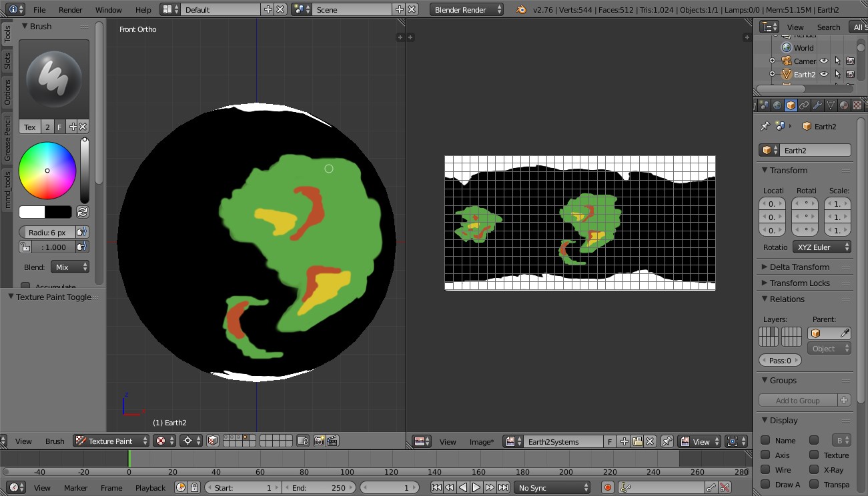Image resolution: width=868 pixels, height=496 pixels.
Task: Delete keyframes with crossed key icon
Action: [x=725, y=487]
